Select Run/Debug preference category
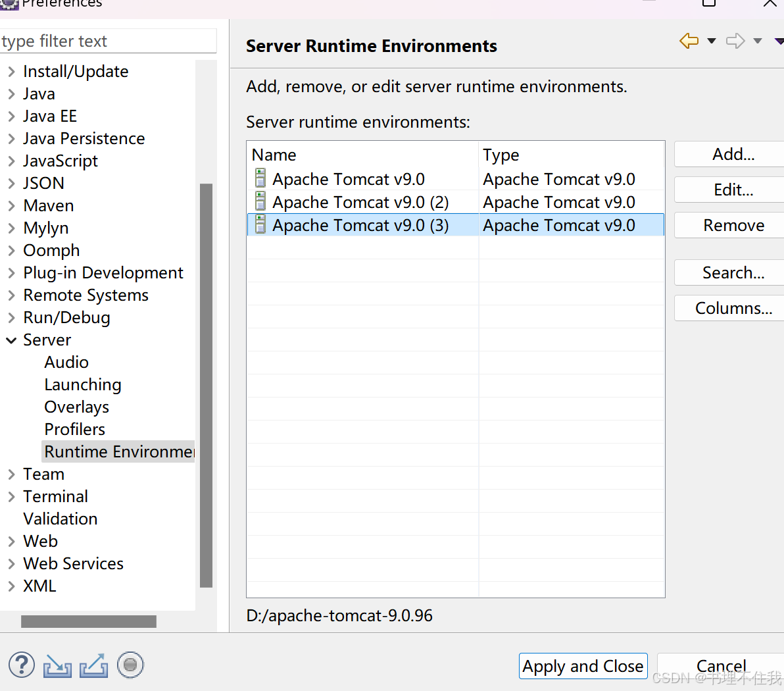784x691 pixels. click(x=66, y=318)
